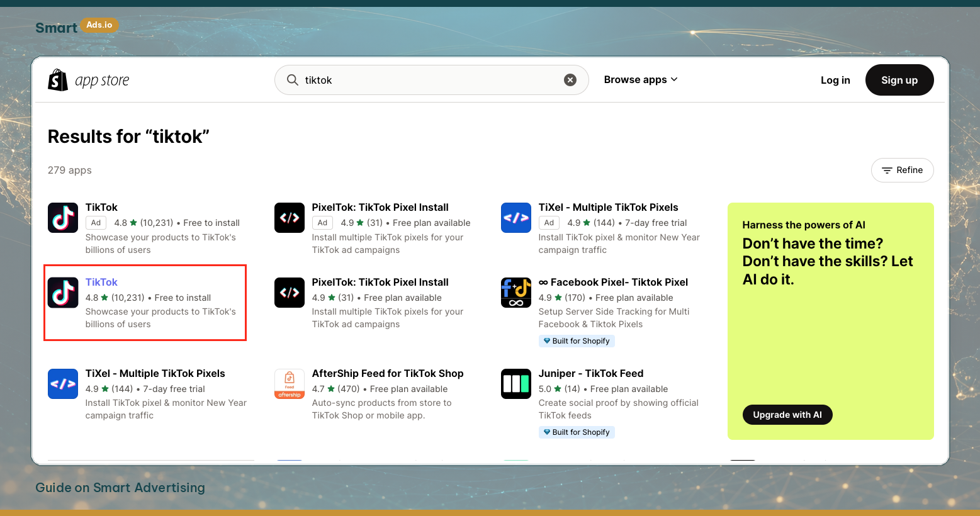Open the Refine filters
This screenshot has height=516, width=980.
coord(902,170)
